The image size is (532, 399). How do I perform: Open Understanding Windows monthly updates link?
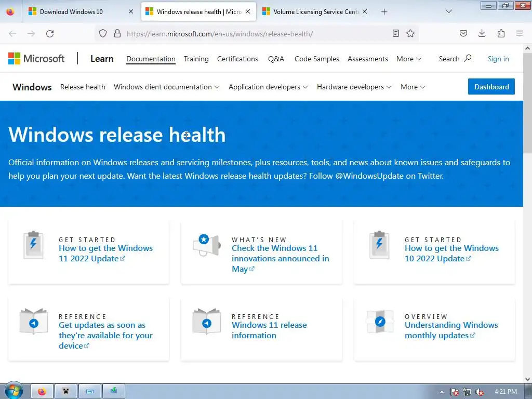(x=451, y=330)
